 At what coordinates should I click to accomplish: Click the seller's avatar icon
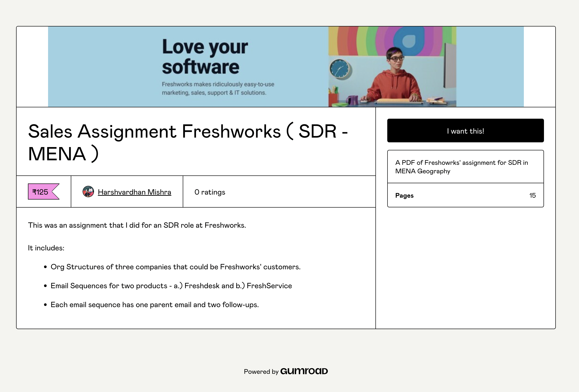pos(88,192)
